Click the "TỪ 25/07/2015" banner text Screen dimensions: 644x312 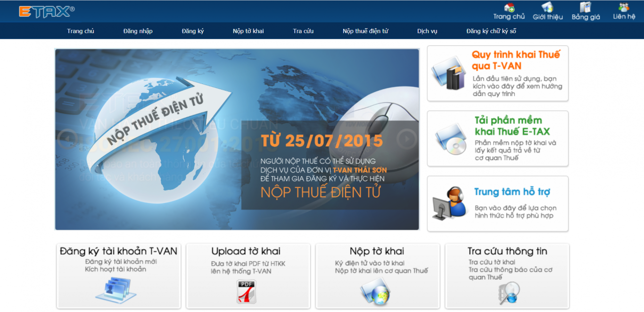coord(322,141)
